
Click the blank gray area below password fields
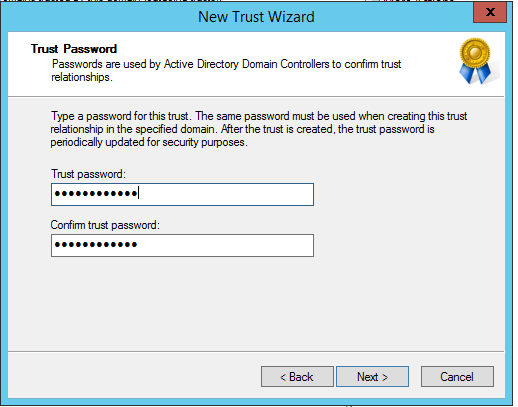[x=256, y=303]
